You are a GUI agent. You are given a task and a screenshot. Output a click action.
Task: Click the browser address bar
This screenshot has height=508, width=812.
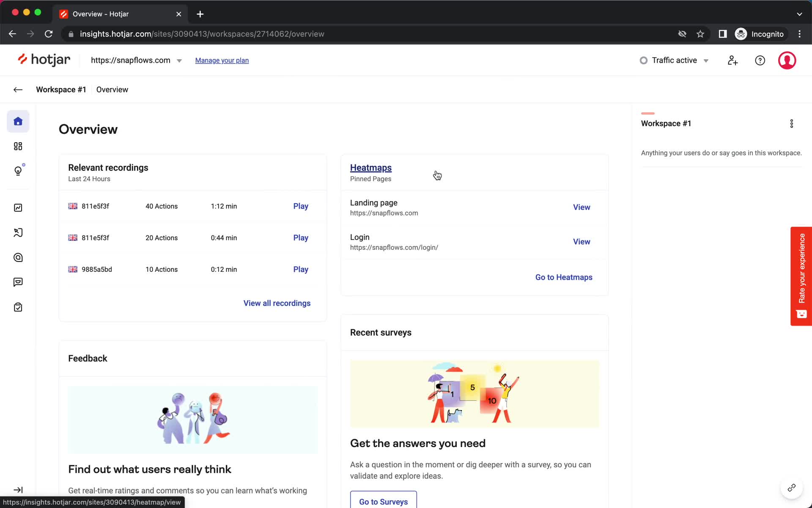(x=372, y=34)
